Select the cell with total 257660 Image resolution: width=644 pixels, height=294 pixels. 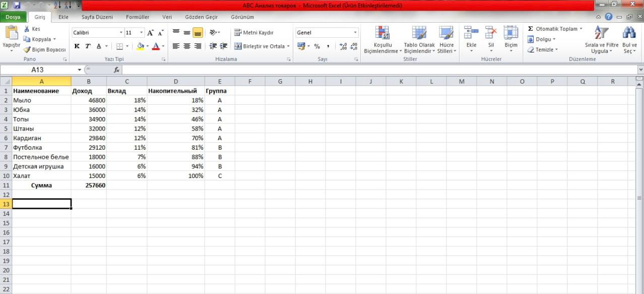tap(89, 185)
